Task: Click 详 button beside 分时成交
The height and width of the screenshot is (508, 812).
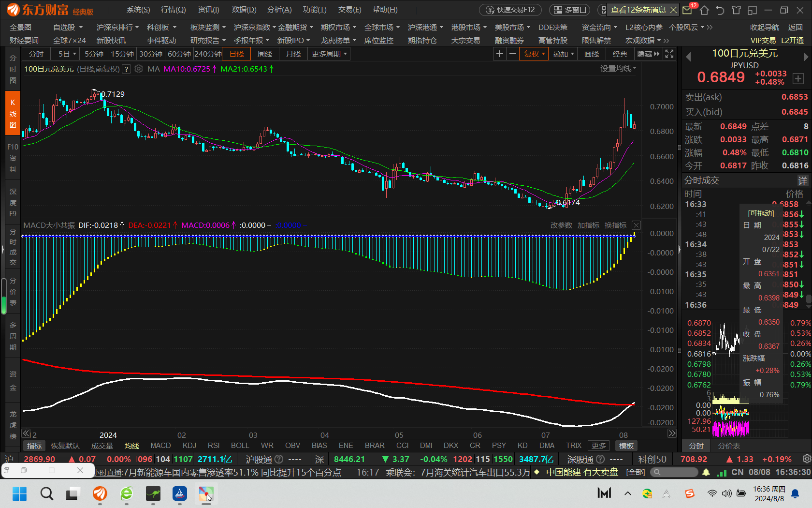Action: 802,180
